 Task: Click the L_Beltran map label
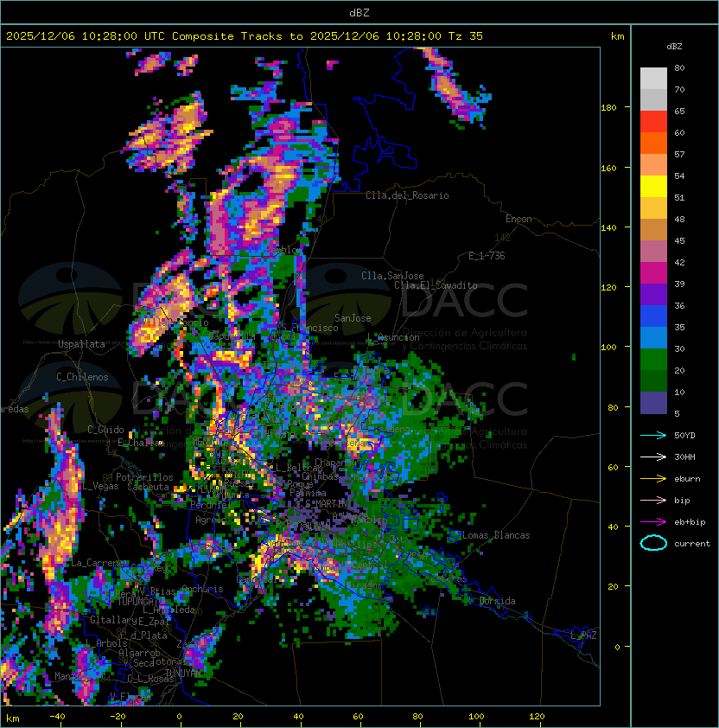tap(299, 468)
